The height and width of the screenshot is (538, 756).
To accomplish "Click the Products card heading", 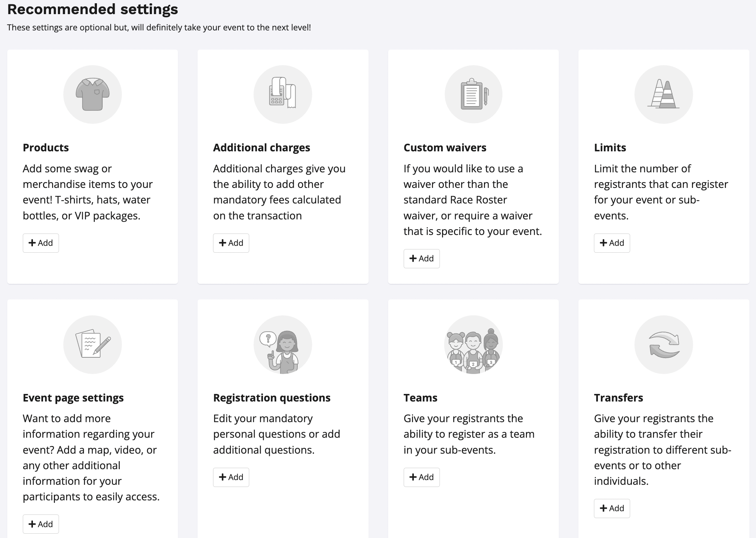I will [46, 148].
